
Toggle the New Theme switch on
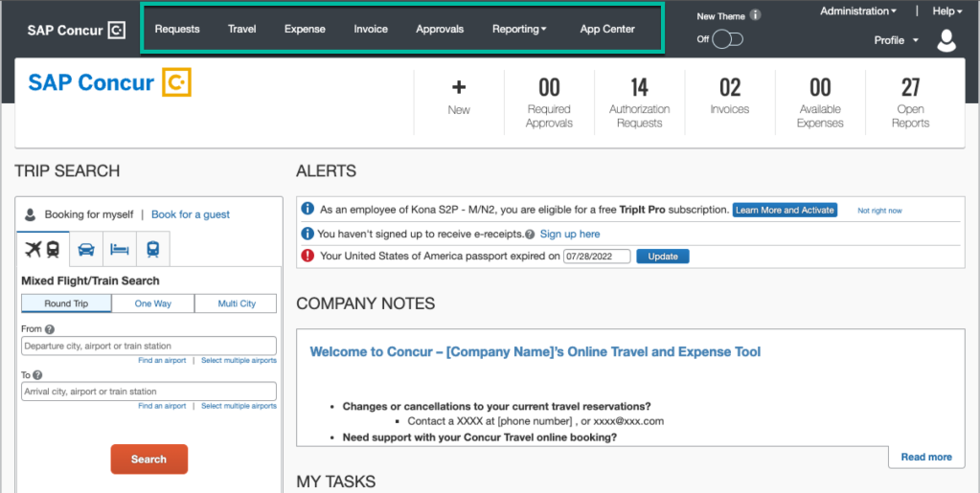(728, 39)
